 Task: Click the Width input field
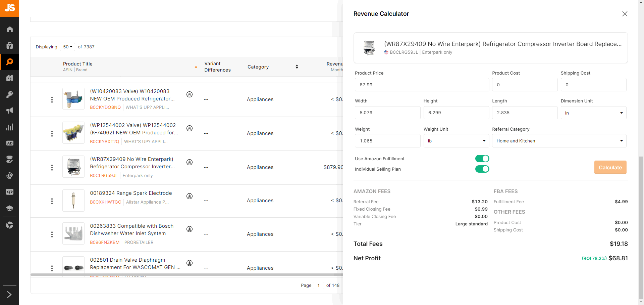[x=387, y=113]
